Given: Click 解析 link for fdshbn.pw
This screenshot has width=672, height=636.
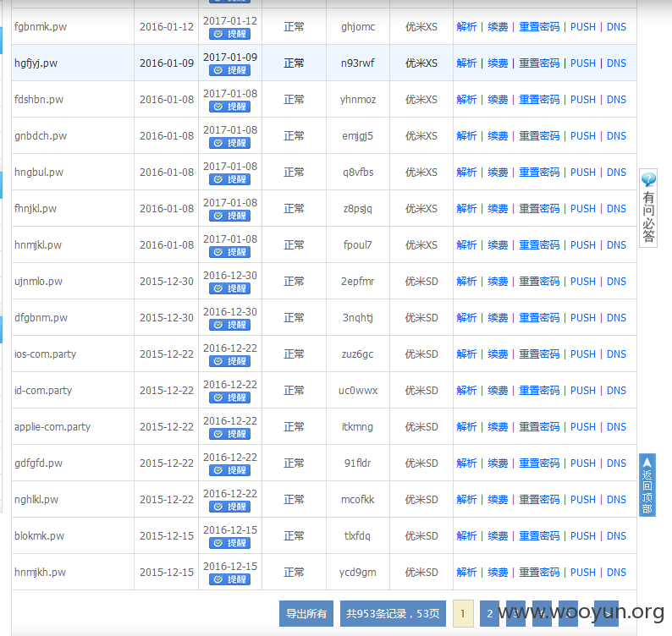Looking at the screenshot, I should coord(466,99).
